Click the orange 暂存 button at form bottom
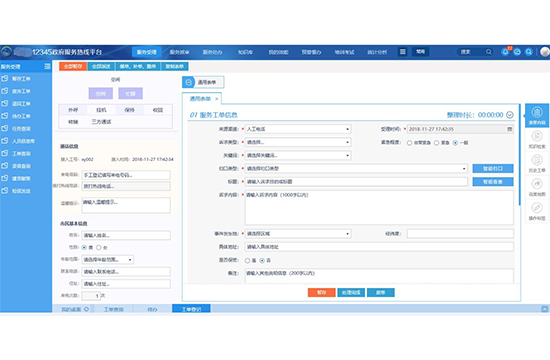This screenshot has height=360, width=550. (322, 292)
